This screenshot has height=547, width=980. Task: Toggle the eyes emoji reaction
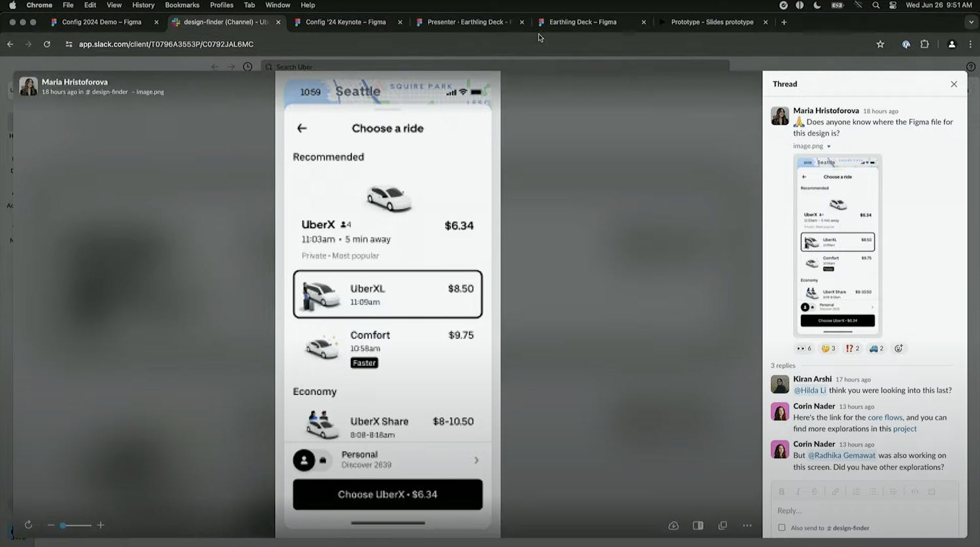coord(804,348)
